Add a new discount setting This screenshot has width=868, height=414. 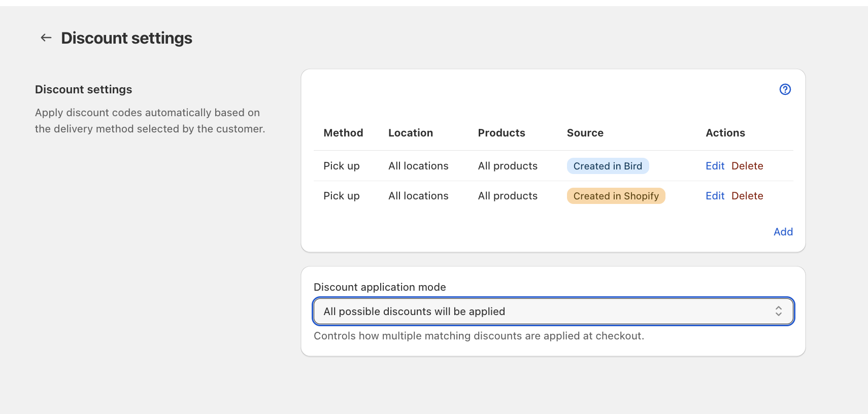coord(783,232)
